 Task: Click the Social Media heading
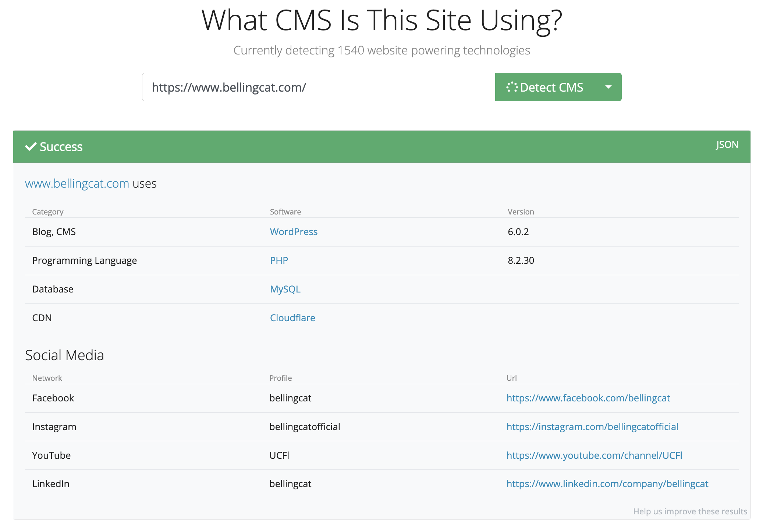pyautogui.click(x=64, y=355)
